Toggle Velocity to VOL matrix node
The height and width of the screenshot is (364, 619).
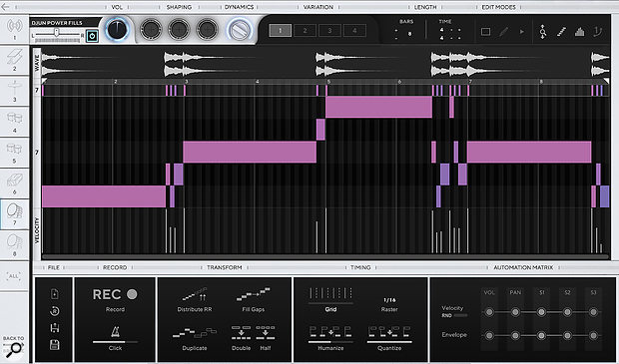pos(489,312)
